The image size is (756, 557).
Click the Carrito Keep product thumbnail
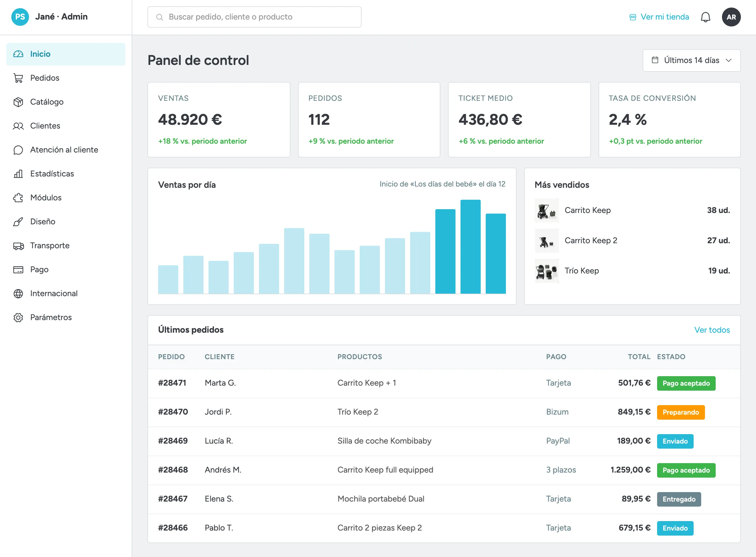click(x=547, y=210)
